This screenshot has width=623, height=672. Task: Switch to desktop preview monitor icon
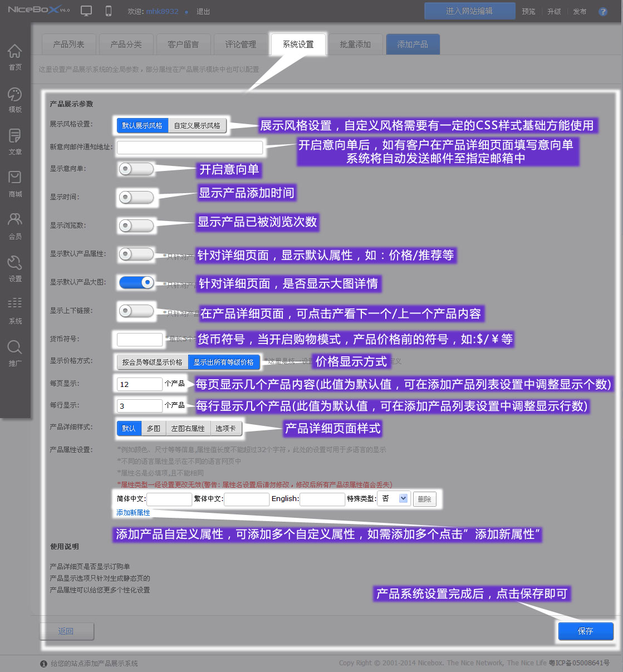(x=86, y=11)
